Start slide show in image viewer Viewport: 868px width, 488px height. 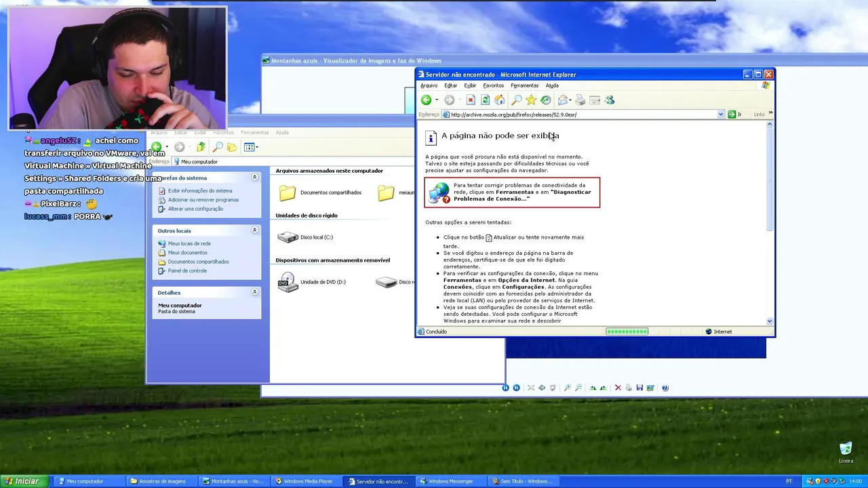[x=553, y=388]
